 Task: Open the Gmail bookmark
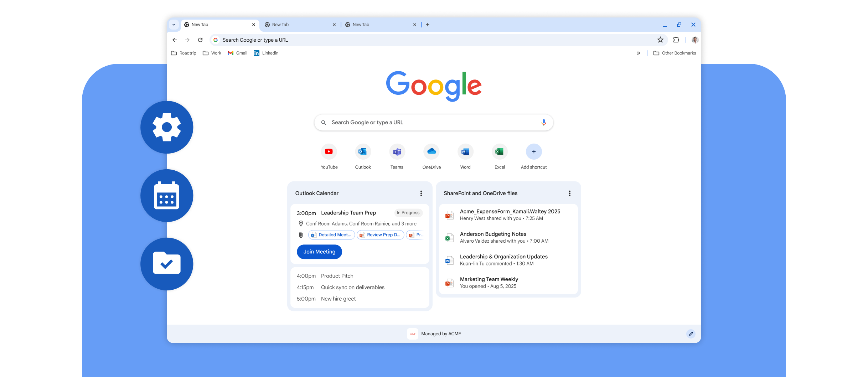click(x=237, y=53)
